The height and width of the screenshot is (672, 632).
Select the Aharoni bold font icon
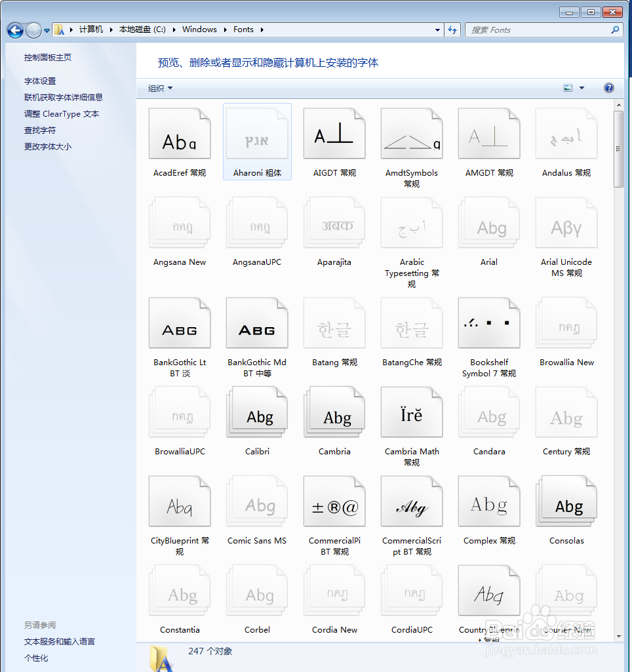(x=257, y=134)
